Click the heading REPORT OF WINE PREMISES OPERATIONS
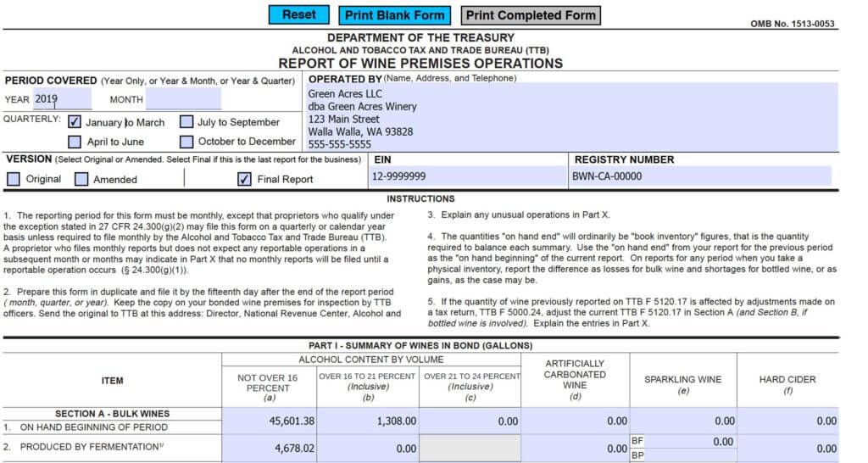Screen dimensions: 868x463 coord(420,63)
